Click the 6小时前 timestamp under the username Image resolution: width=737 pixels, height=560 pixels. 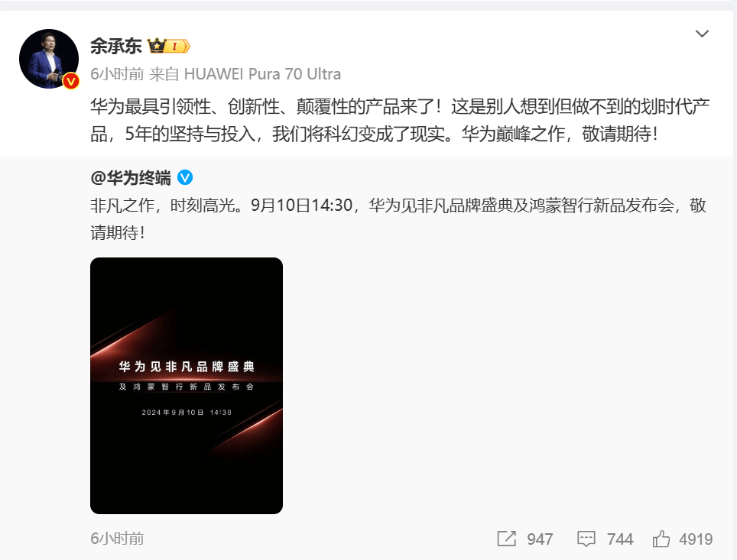click(117, 74)
